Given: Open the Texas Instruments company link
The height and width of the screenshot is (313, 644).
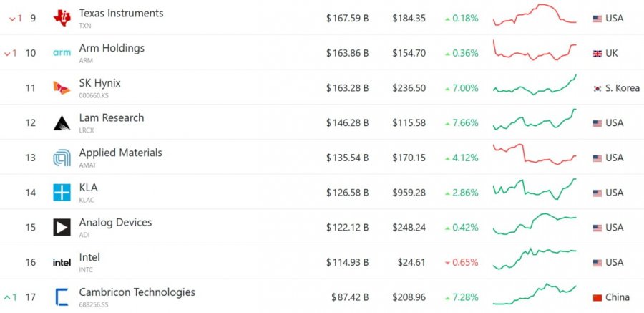Looking at the screenshot, I should [121, 14].
